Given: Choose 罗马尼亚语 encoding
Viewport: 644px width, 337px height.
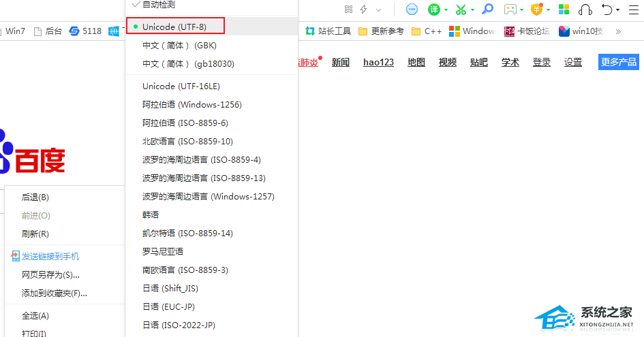Looking at the screenshot, I should pyautogui.click(x=211, y=252).
